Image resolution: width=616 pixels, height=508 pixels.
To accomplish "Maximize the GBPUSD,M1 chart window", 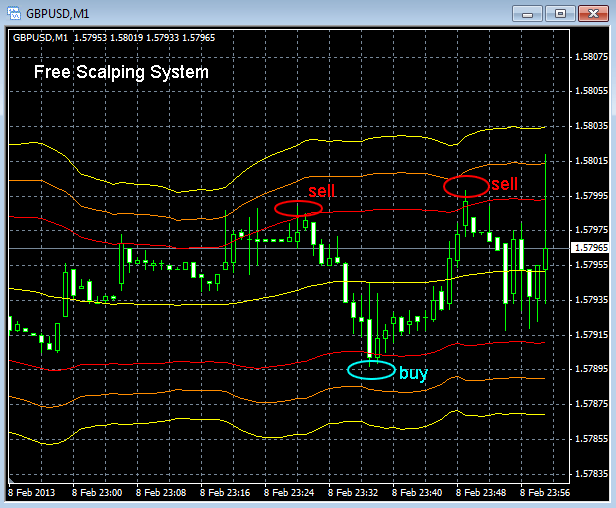I will click(560, 14).
